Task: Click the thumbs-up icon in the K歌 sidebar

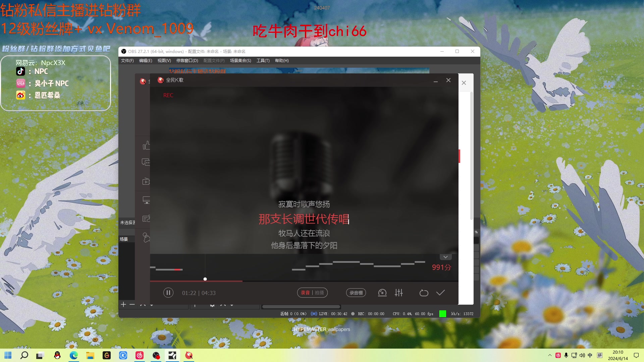Action: (x=146, y=145)
